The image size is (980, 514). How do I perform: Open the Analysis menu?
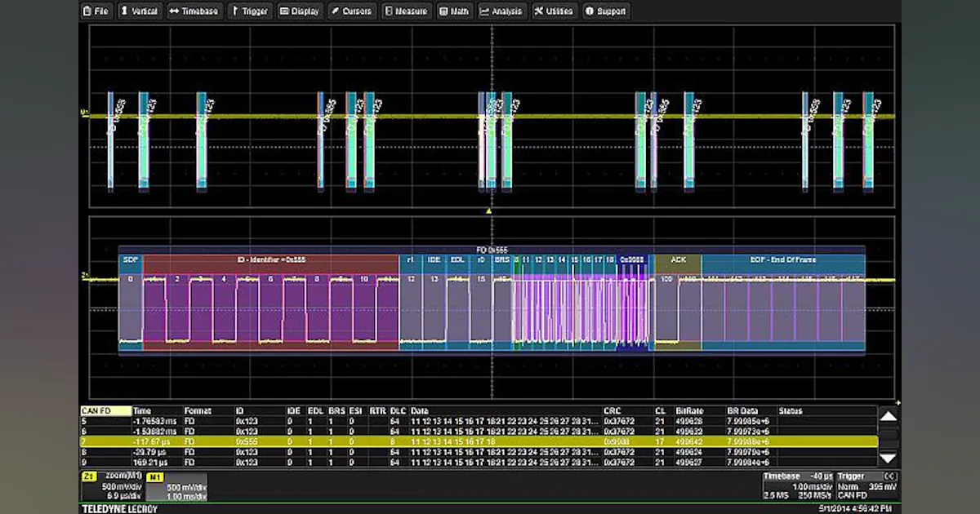coord(501,11)
